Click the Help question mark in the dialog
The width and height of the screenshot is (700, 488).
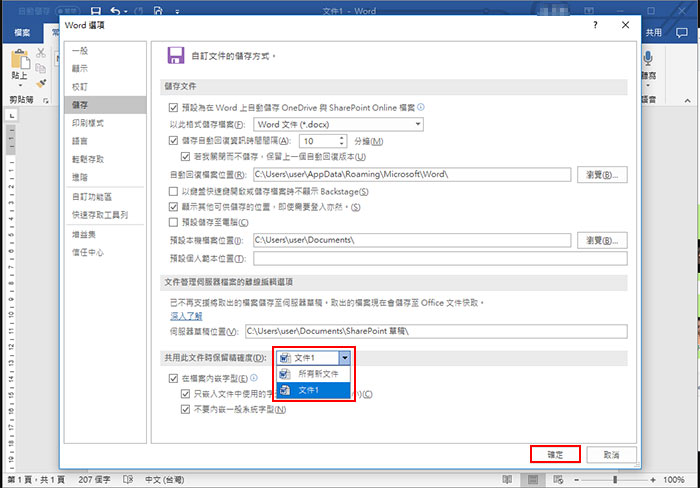595,25
